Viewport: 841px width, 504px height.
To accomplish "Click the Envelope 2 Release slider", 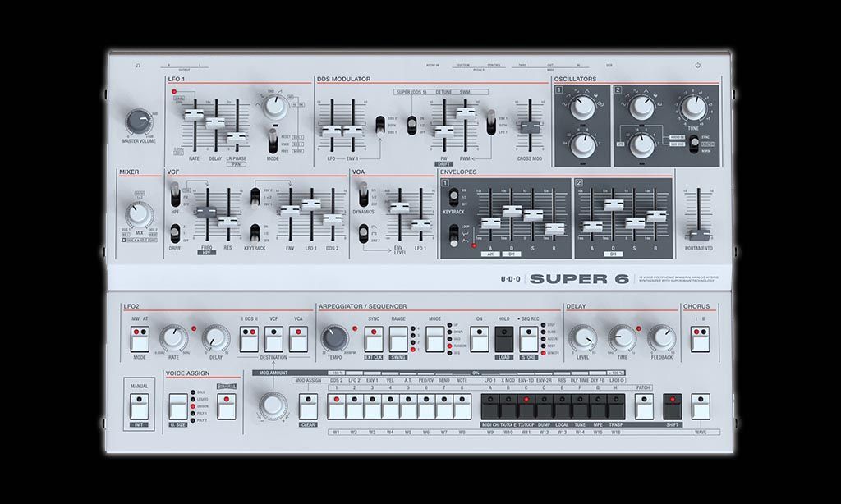I will click(x=655, y=216).
